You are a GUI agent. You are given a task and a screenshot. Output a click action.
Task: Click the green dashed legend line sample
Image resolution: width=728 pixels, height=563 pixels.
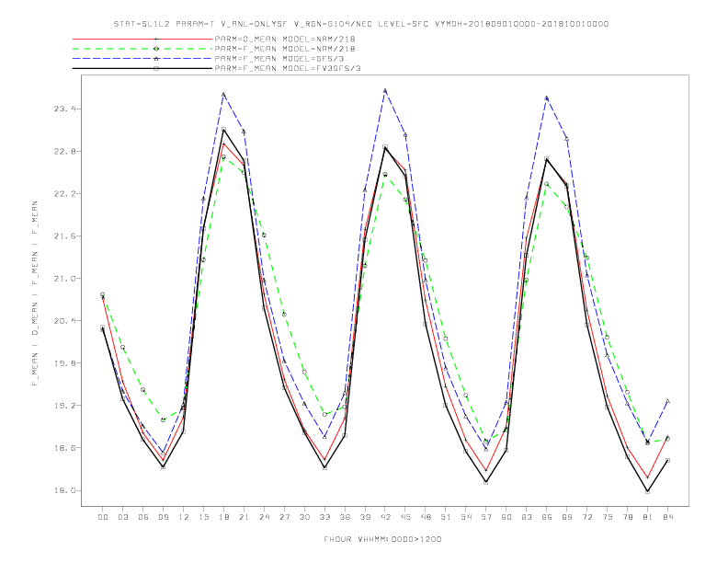[x=142, y=49]
